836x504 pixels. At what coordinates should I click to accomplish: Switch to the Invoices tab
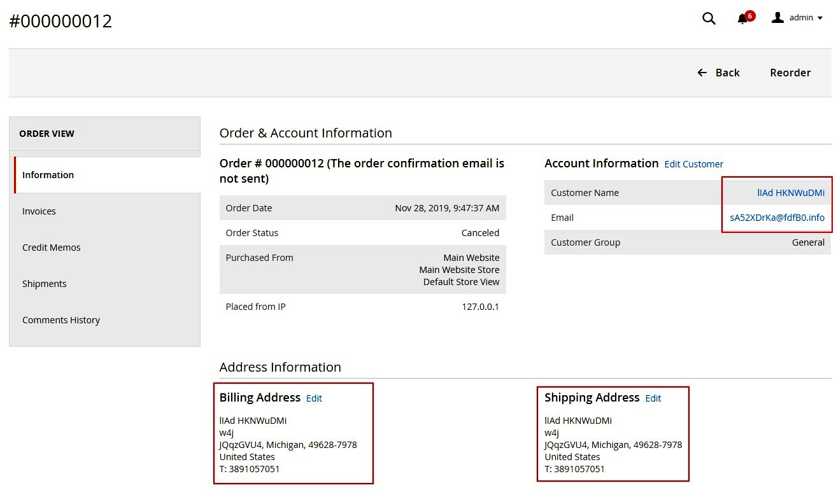pyautogui.click(x=39, y=211)
